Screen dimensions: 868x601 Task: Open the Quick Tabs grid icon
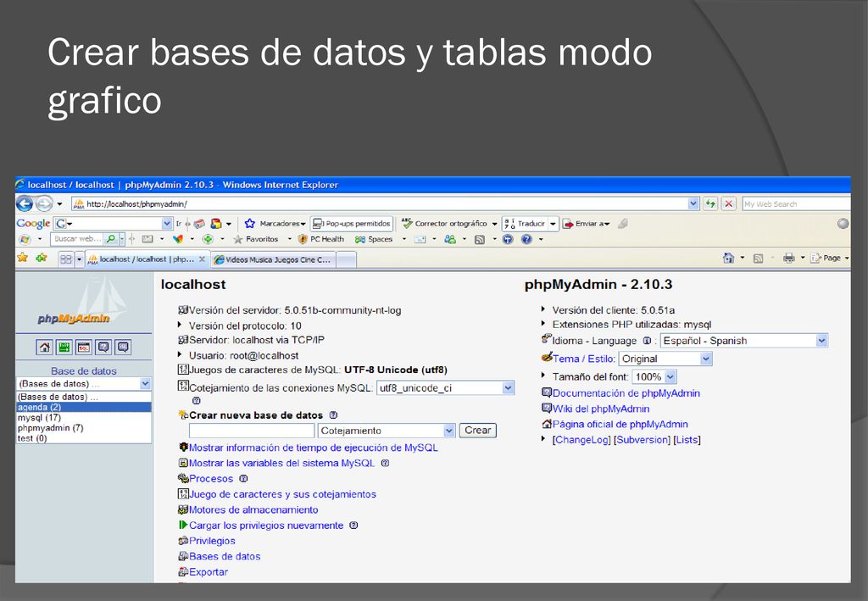coord(66,259)
